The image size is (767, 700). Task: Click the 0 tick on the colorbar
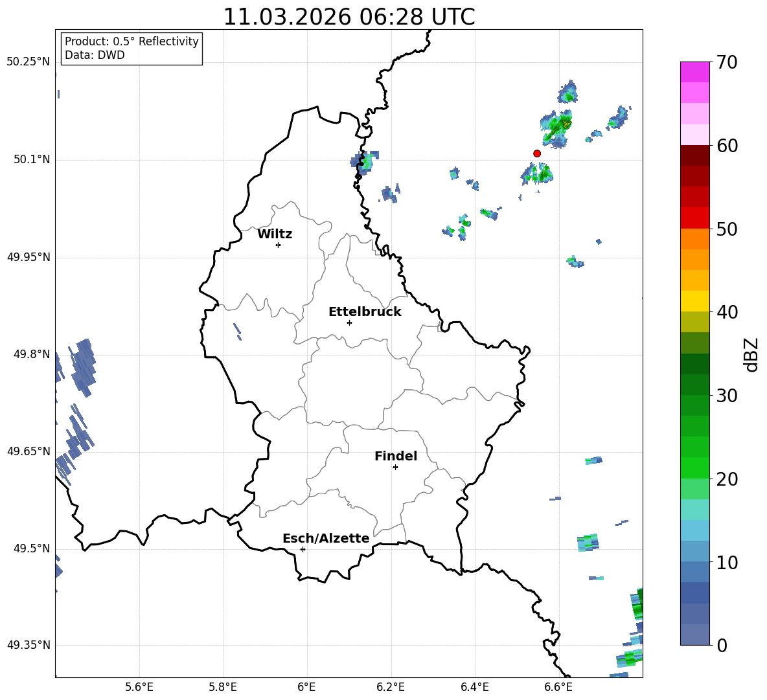coord(722,645)
